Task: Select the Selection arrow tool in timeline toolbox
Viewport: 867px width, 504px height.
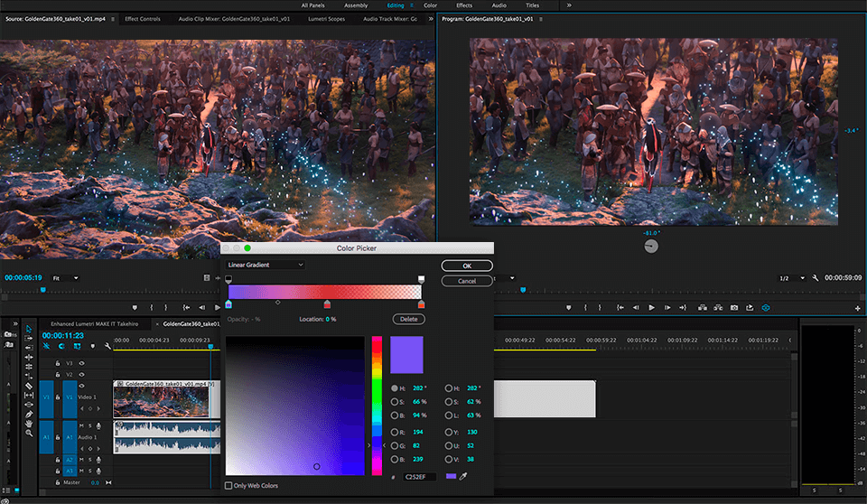Action: pyautogui.click(x=29, y=329)
